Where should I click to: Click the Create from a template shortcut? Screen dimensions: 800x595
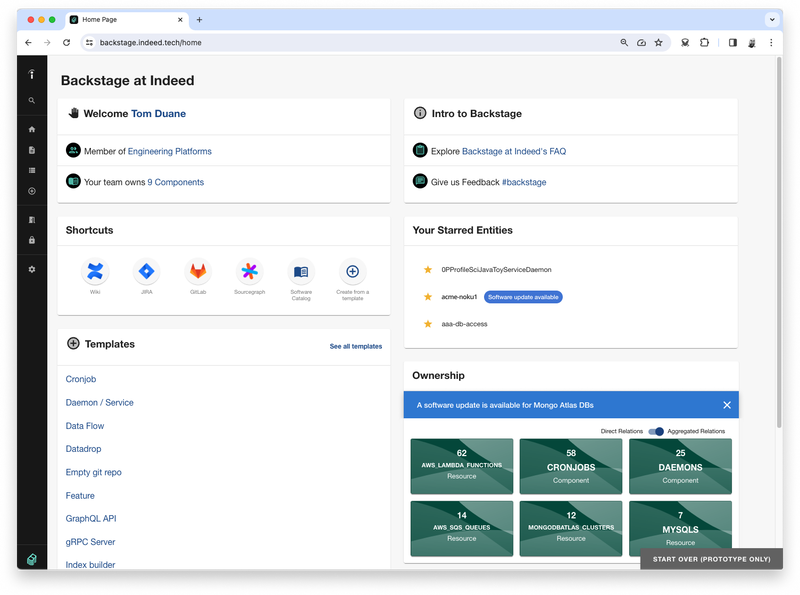(x=353, y=271)
